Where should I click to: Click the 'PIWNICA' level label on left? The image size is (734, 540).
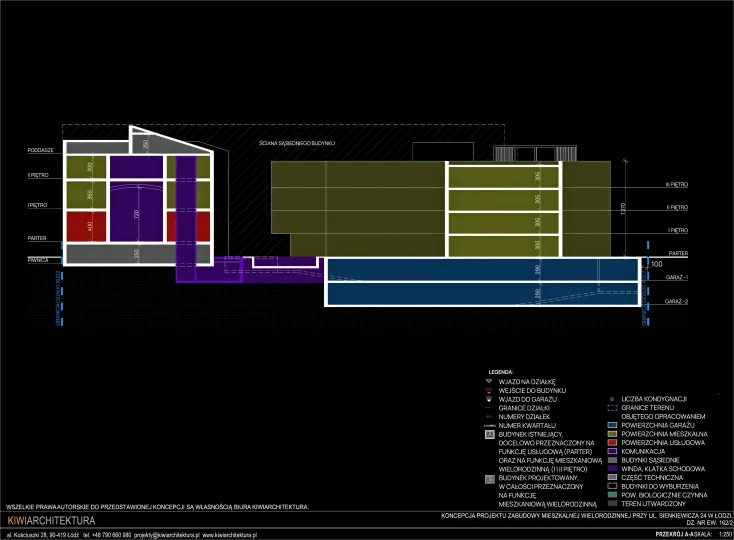point(40,260)
